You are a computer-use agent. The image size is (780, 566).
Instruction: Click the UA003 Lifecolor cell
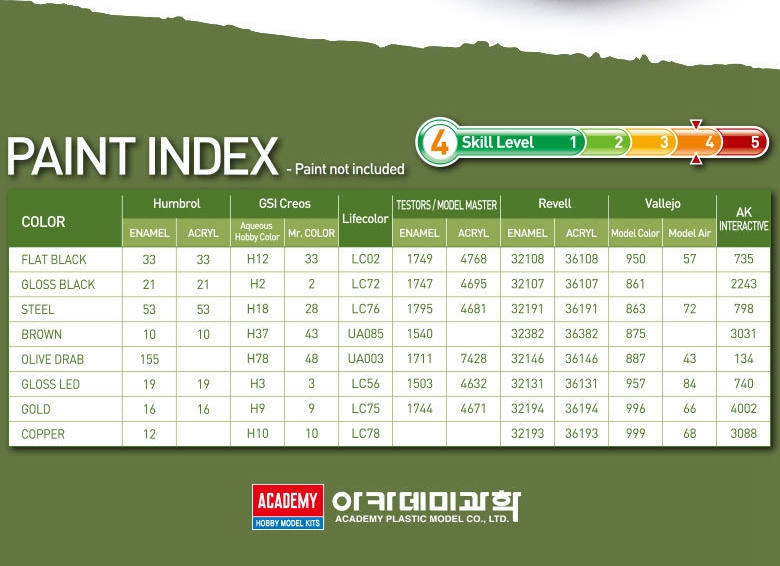[366, 359]
